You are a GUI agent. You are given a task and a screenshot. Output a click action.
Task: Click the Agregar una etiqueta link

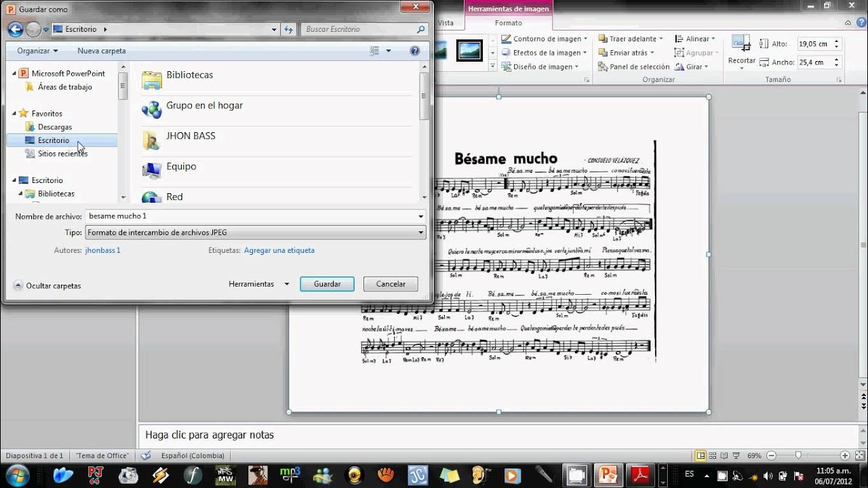click(279, 250)
